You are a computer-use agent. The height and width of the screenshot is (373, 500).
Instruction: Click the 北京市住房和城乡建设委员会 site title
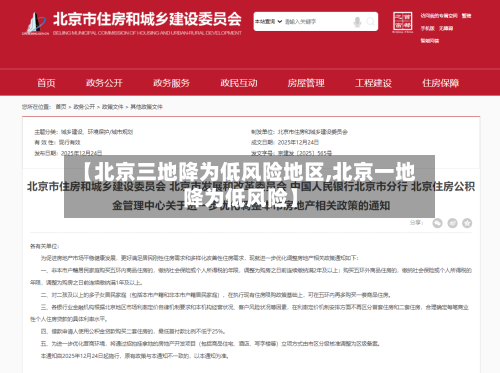point(147,19)
